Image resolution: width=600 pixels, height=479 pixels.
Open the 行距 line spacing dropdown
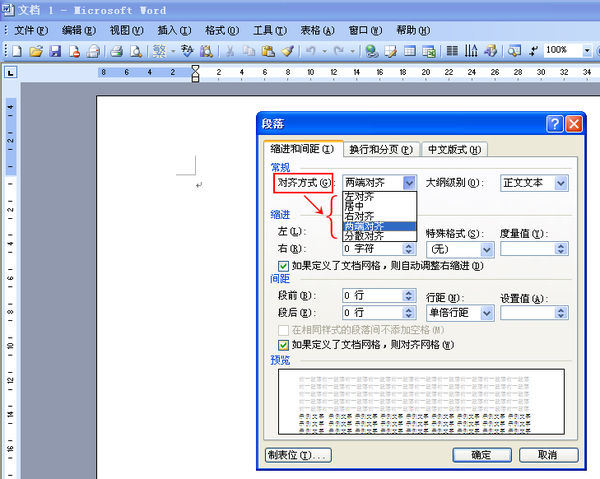point(486,313)
